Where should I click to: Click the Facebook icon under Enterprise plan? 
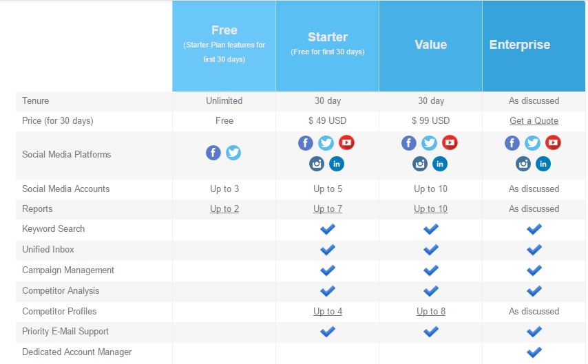point(512,143)
